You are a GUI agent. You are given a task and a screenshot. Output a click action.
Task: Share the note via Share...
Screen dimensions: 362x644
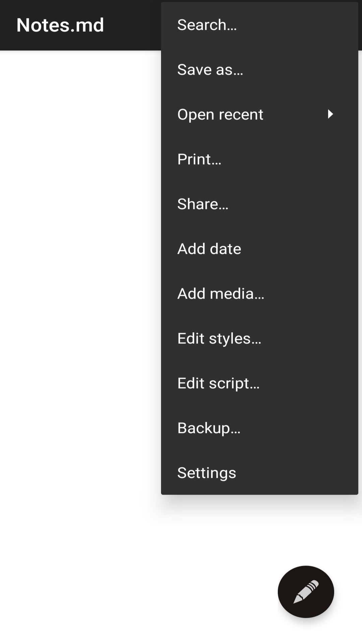click(x=203, y=204)
